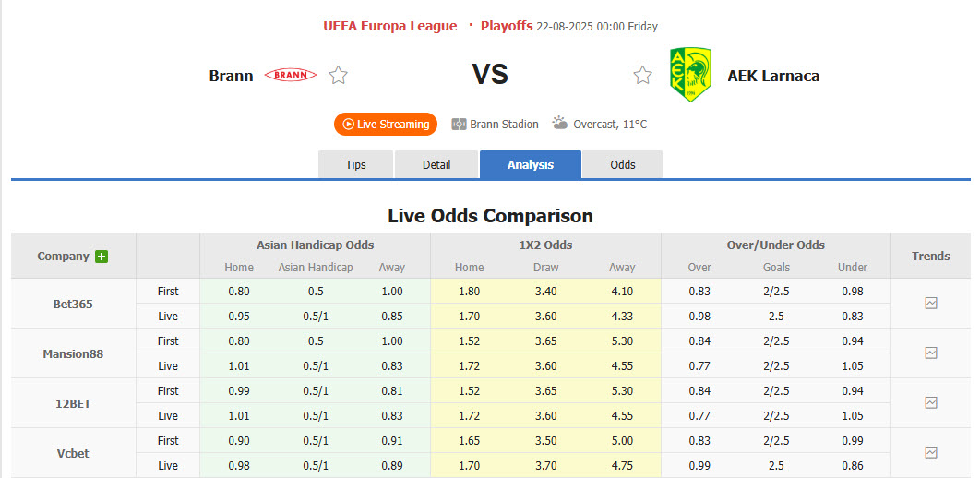Screen dimensions: 980x478
Task: Favorite AEK Larnaca with the star icon
Action: coord(642,76)
